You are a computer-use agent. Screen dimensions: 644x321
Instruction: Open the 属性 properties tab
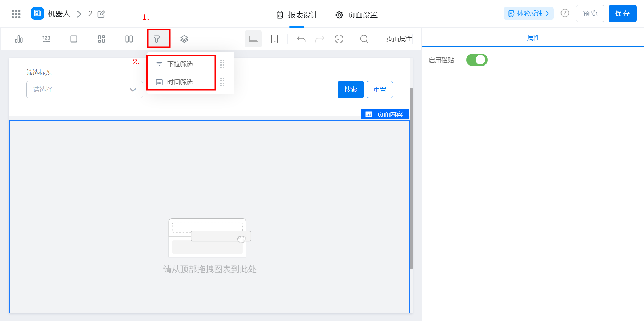[x=533, y=38]
